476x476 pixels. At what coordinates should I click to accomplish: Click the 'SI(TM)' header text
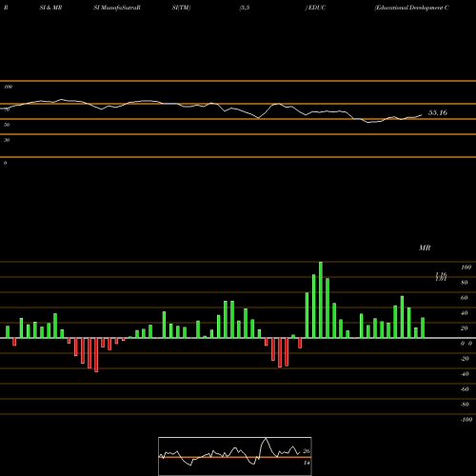[x=181, y=8]
